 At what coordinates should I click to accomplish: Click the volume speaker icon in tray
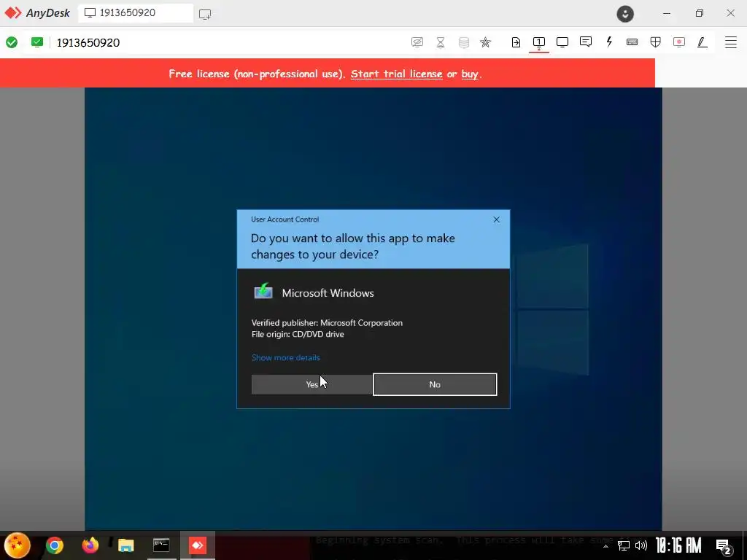click(641, 545)
